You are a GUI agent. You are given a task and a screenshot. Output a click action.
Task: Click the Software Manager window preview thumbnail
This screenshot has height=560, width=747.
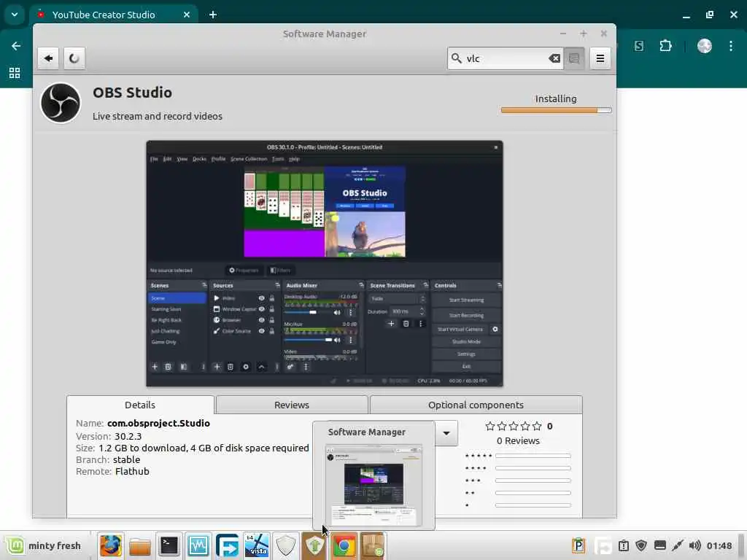[373, 484]
